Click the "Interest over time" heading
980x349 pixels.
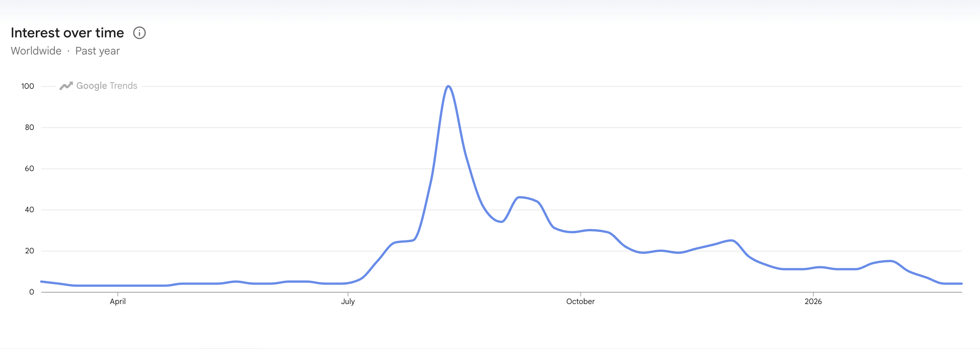(x=67, y=33)
